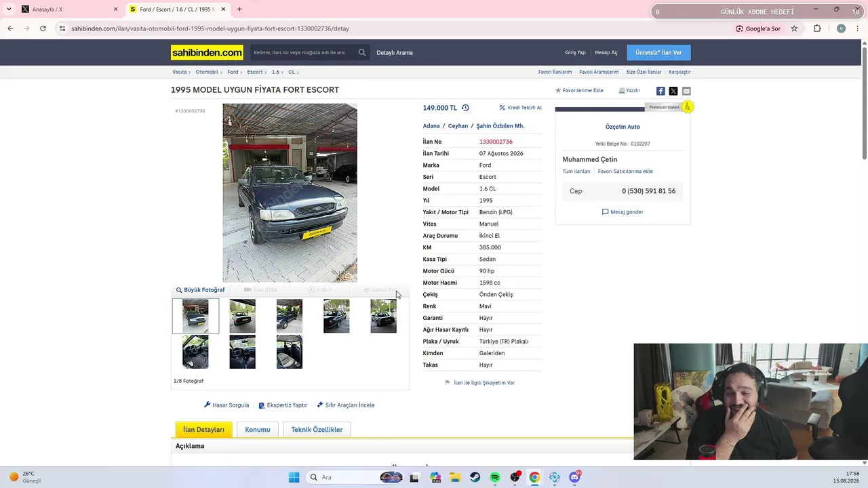Image resolution: width=868 pixels, height=488 pixels.
Task: Reload the page in Chrome
Action: pos(43,28)
